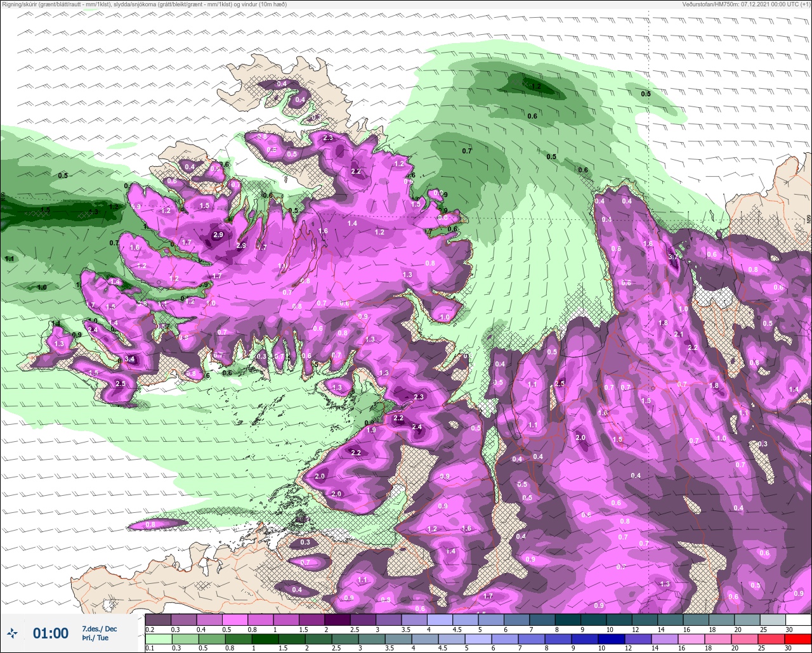The image size is (812, 653).
Task: Pick the pale green 0.1 rain legend swatch
Action: (x=158, y=639)
